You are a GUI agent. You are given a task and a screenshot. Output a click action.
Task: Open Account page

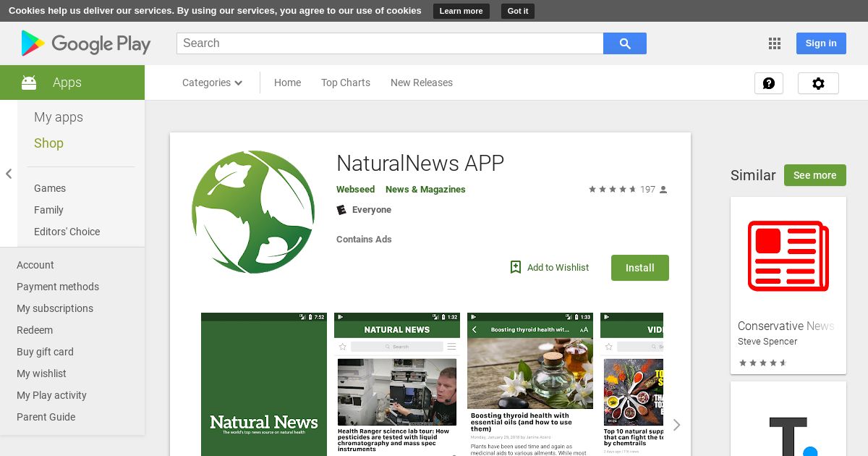[35, 265]
